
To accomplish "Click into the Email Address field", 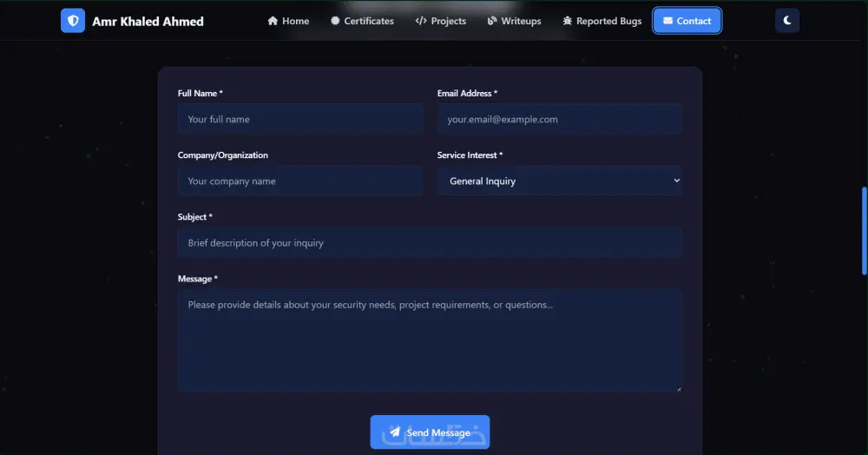I will point(560,119).
